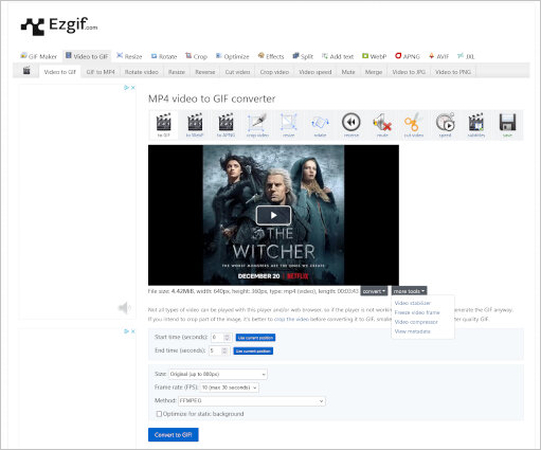This screenshot has width=541, height=450.
Task: Open the Crop main menu item
Action: pos(196,56)
